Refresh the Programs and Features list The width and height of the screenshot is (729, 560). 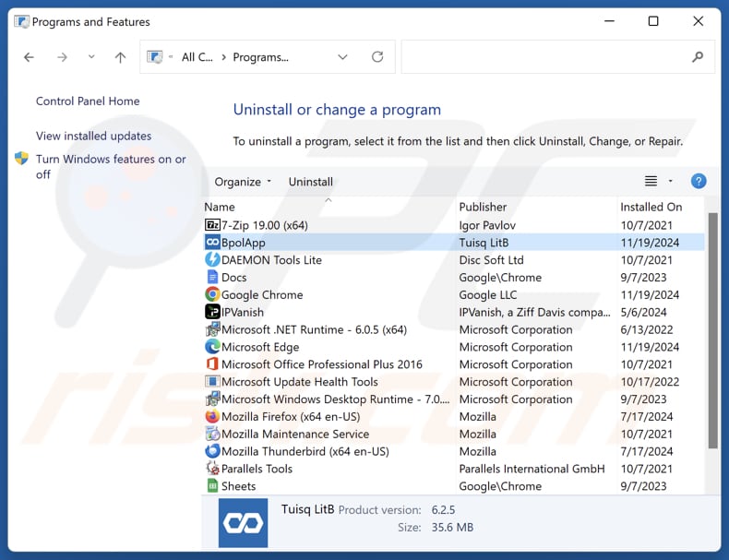[377, 56]
